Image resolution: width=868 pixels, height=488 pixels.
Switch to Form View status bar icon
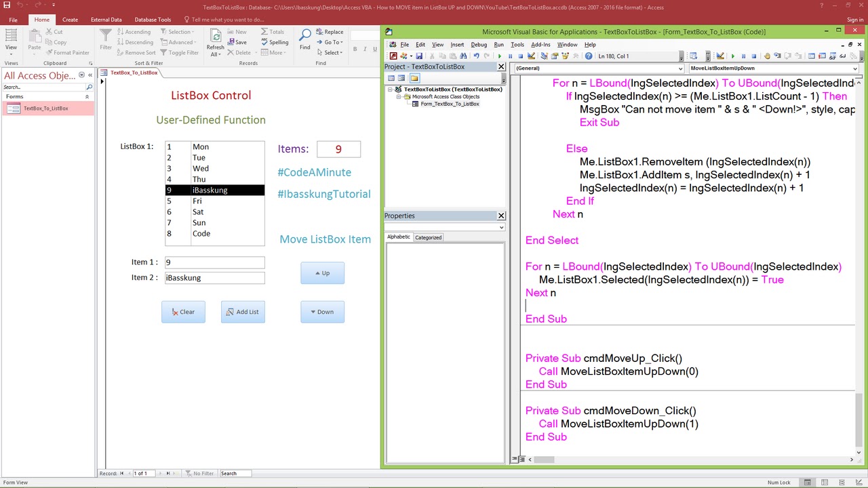point(808,483)
